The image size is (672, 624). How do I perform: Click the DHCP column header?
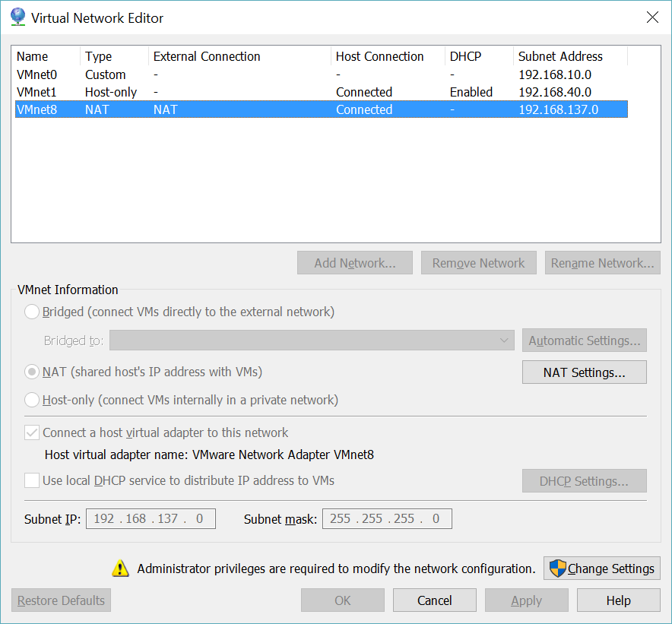479,56
